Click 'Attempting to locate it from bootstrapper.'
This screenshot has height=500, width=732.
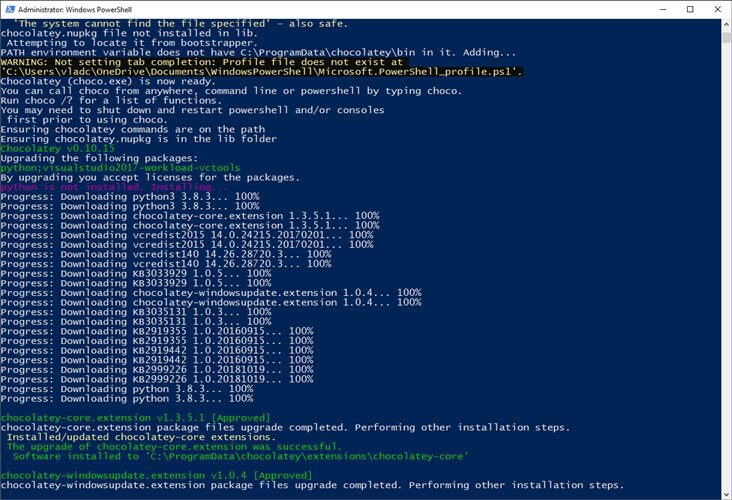tap(130, 43)
